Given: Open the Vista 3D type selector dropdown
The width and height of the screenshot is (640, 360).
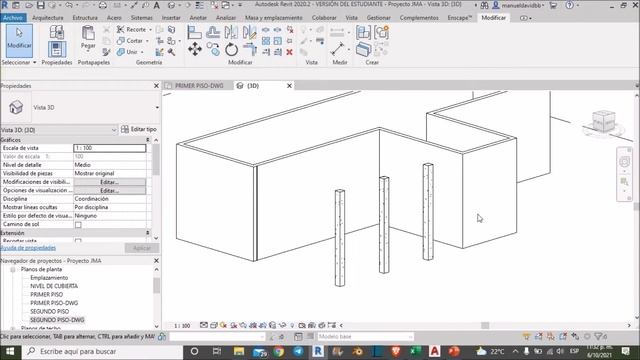Looking at the screenshot, I should 157,107.
